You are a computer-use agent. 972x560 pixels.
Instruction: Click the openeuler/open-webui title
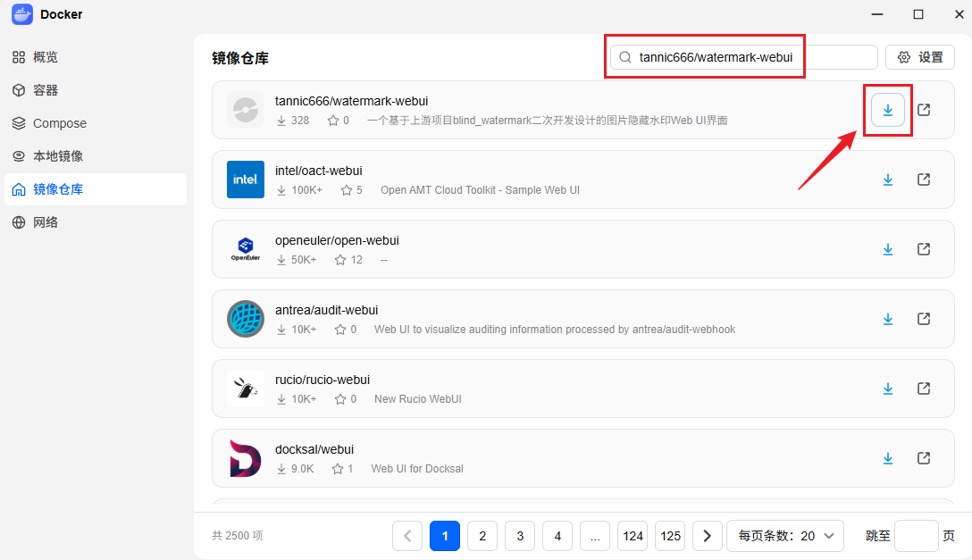pyautogui.click(x=337, y=240)
